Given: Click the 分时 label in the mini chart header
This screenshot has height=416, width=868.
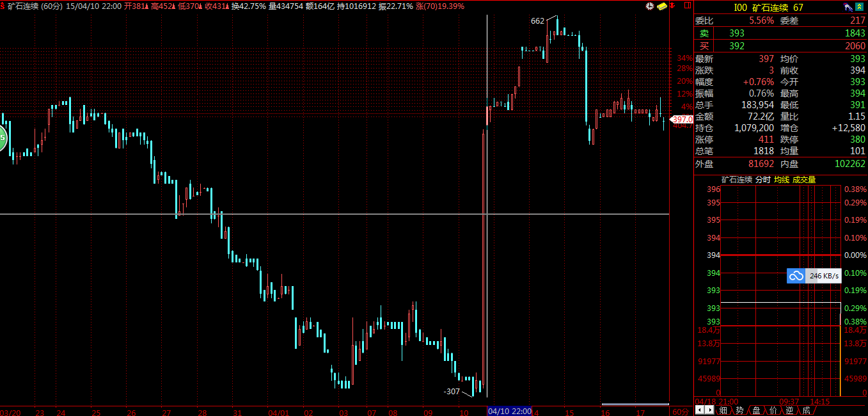Looking at the screenshot, I should pos(763,180).
